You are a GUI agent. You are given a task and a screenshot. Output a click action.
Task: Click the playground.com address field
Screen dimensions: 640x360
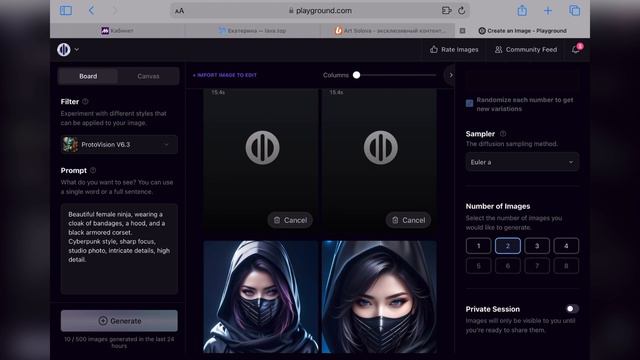[320, 11]
